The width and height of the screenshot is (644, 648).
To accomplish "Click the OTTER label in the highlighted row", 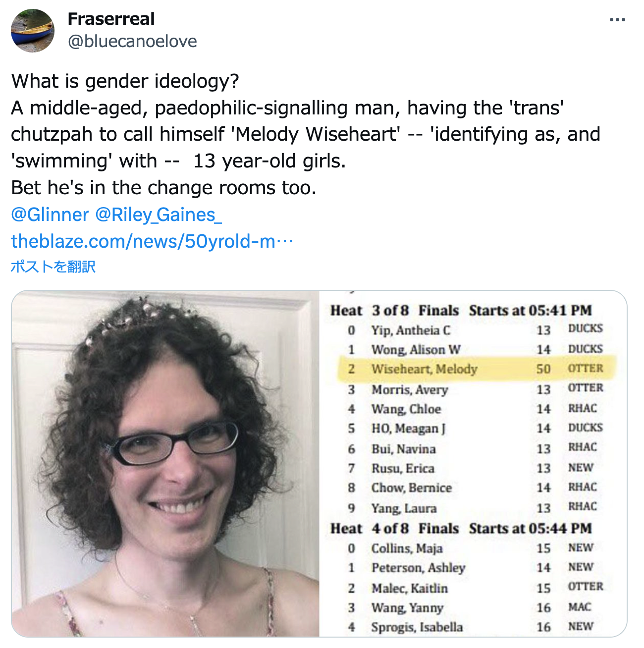I will [586, 369].
